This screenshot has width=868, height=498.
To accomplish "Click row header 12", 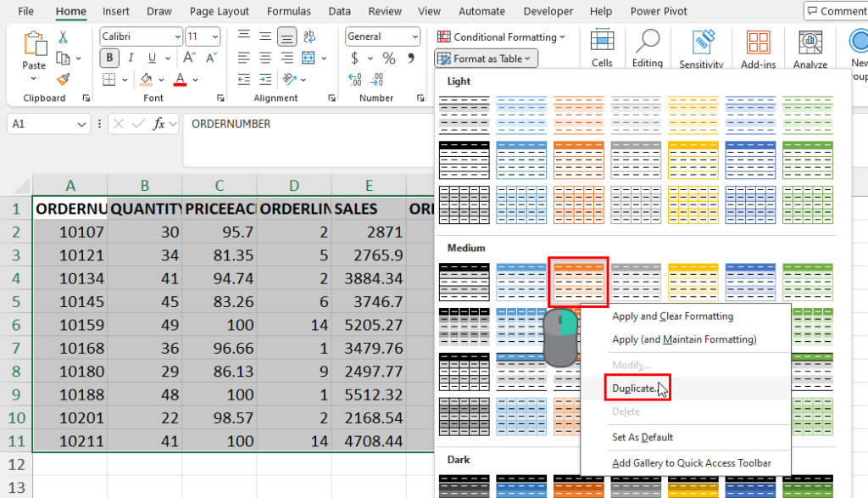I will coord(16,464).
